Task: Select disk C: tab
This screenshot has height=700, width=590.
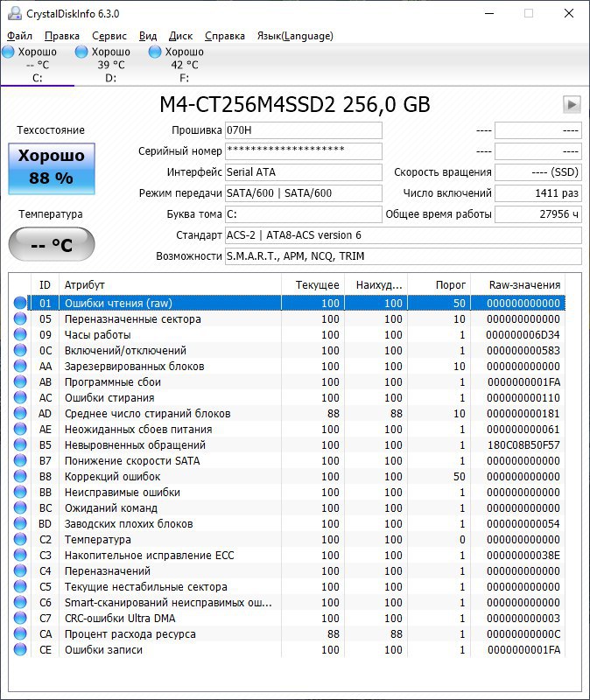Action: point(38,65)
